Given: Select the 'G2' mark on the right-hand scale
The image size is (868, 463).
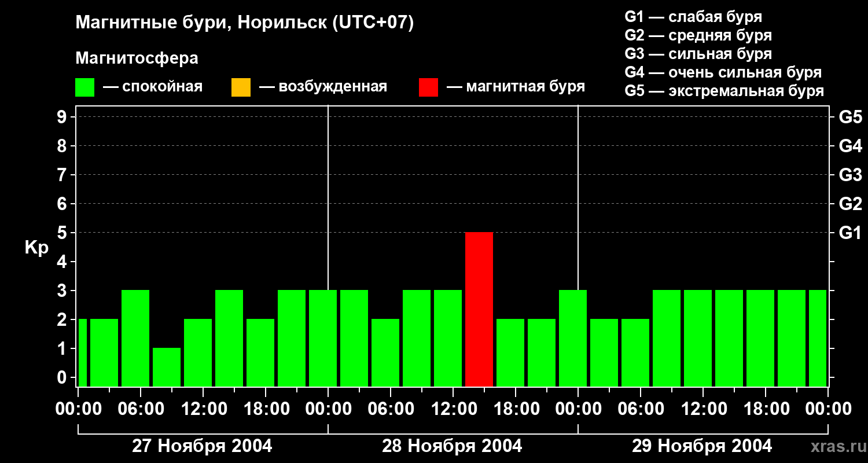Looking at the screenshot, I should click(x=850, y=204).
